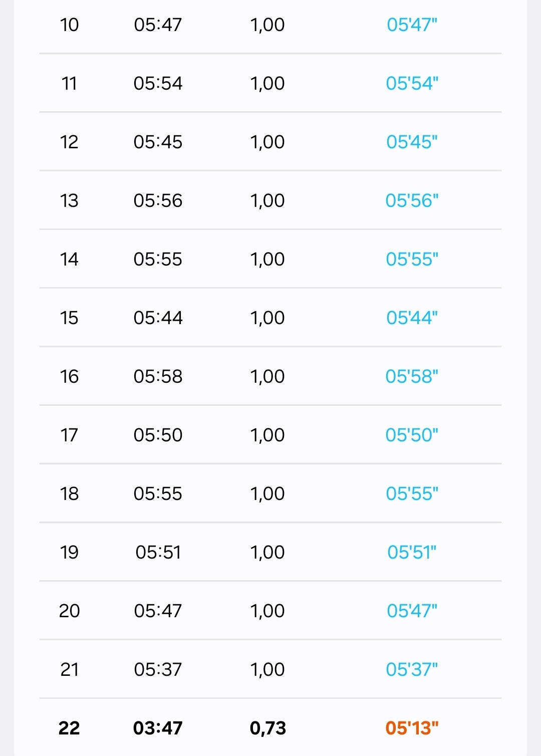Tap the blue pace 05'56" for lap 13
The height and width of the screenshot is (756, 541).
412,200
